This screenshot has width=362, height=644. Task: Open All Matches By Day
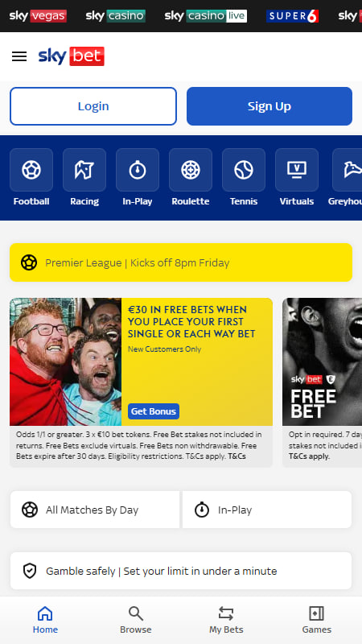95,510
